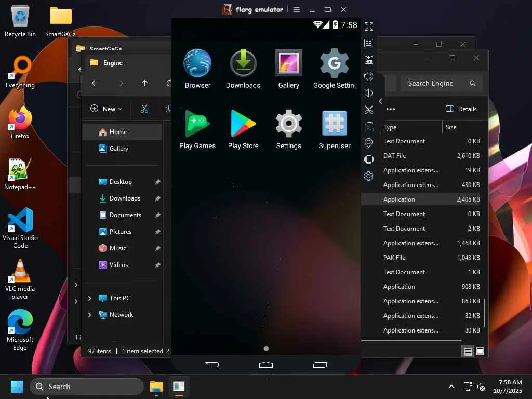532x399 pixels.
Task: Open the Browser app in emulator
Action: pyautogui.click(x=197, y=69)
